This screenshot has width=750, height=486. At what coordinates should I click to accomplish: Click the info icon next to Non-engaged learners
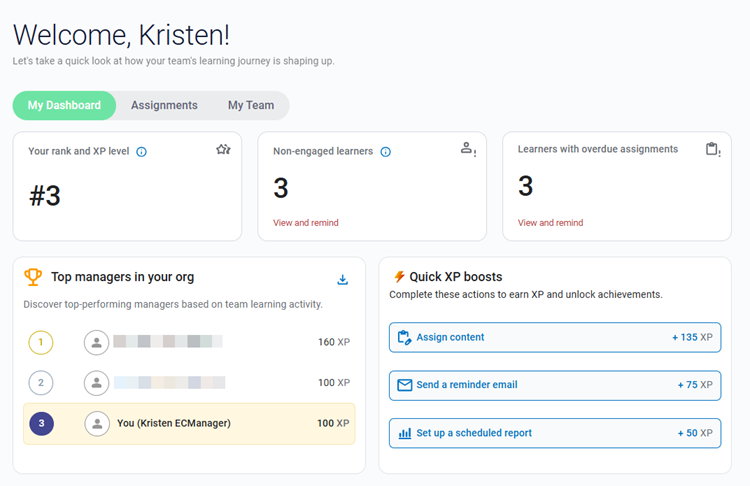(386, 152)
